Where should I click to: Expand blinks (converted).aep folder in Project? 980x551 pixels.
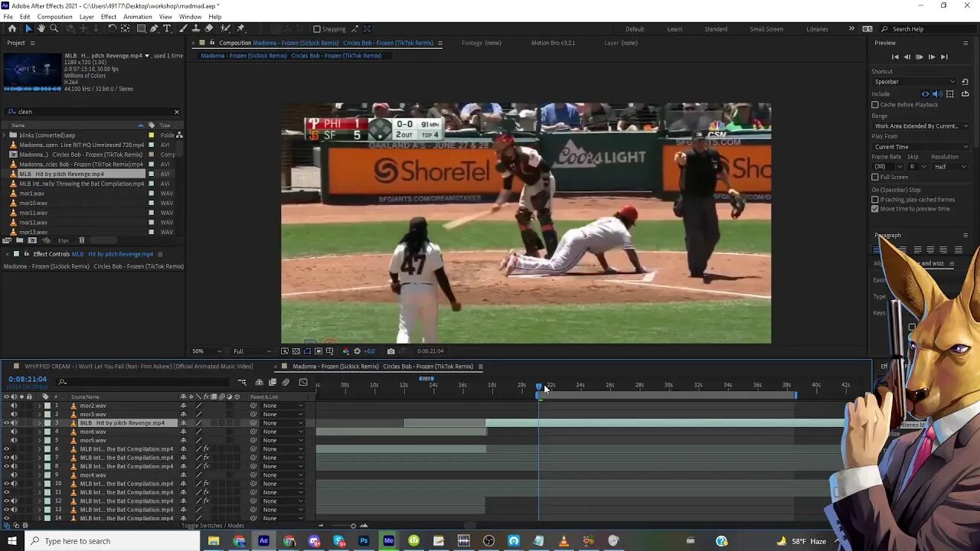pos(5,135)
